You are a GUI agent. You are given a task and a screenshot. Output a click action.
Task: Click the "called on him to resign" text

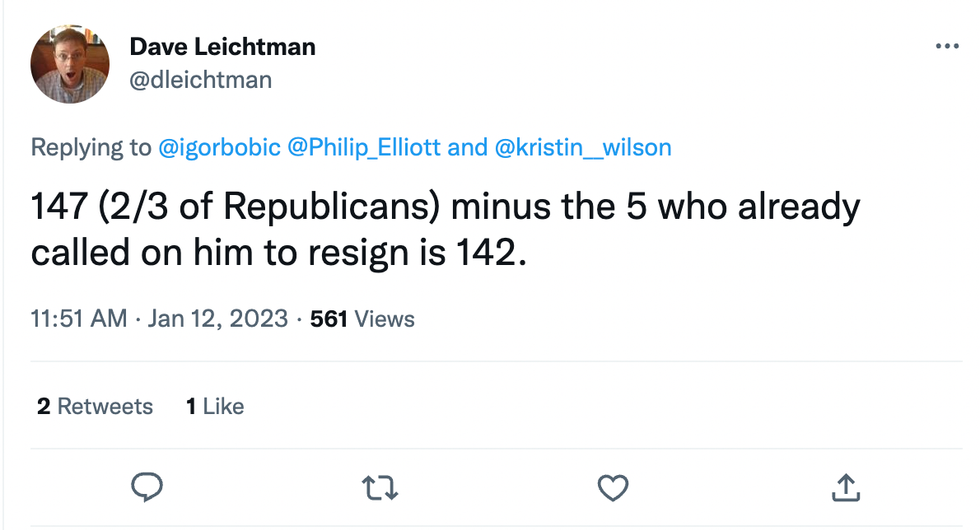(230, 250)
